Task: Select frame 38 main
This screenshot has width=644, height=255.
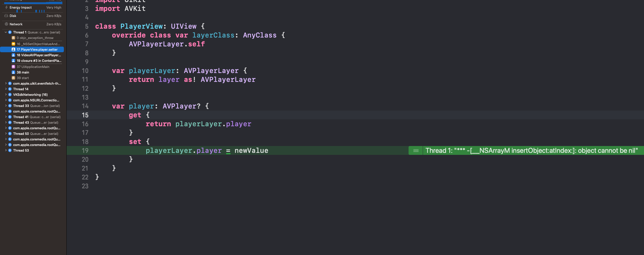Action: (32, 72)
